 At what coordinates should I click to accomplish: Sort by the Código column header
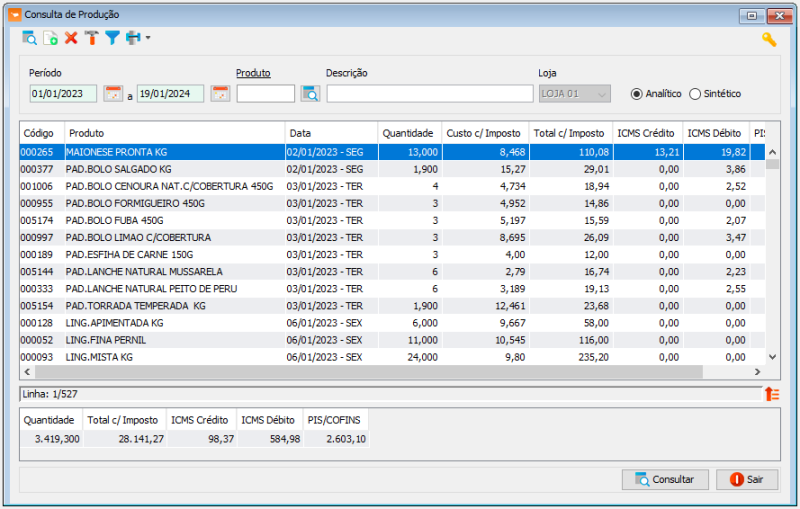pos(42,133)
